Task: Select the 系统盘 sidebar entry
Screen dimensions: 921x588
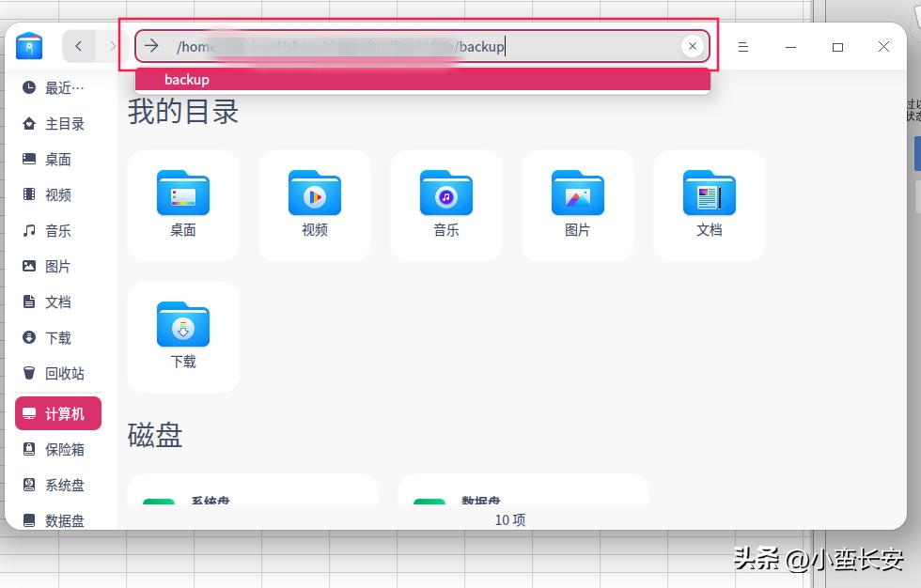Action: [x=58, y=485]
